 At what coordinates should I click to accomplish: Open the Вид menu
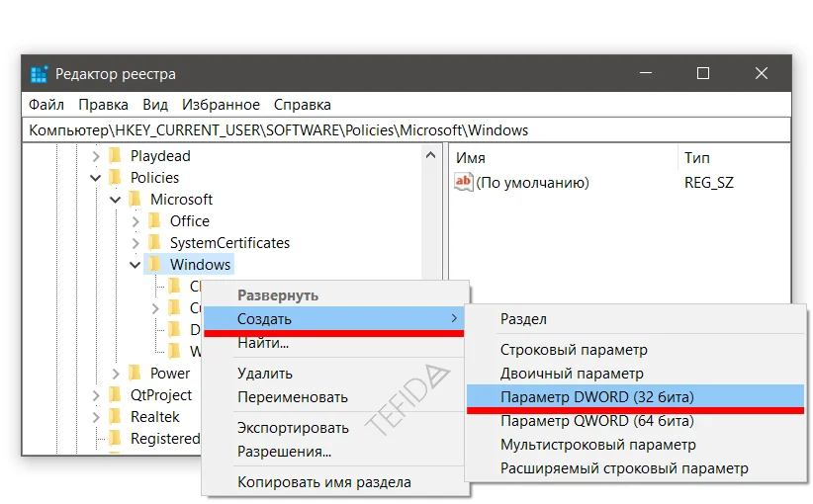pos(155,105)
